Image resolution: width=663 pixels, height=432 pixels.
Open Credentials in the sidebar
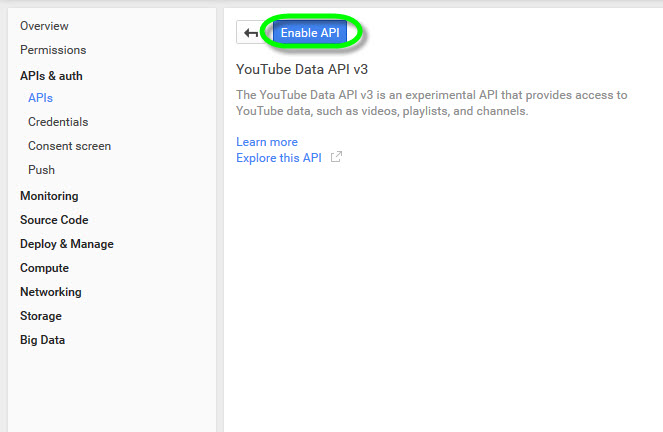click(58, 122)
